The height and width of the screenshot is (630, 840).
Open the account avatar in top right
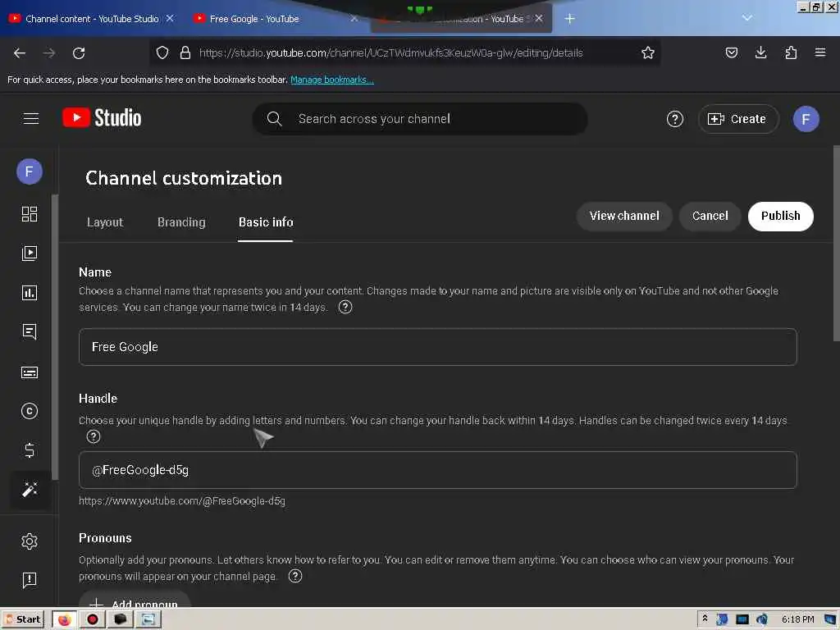click(x=806, y=119)
